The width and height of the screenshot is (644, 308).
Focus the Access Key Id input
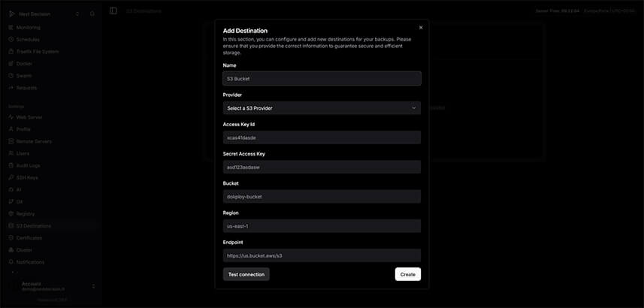[322, 137]
